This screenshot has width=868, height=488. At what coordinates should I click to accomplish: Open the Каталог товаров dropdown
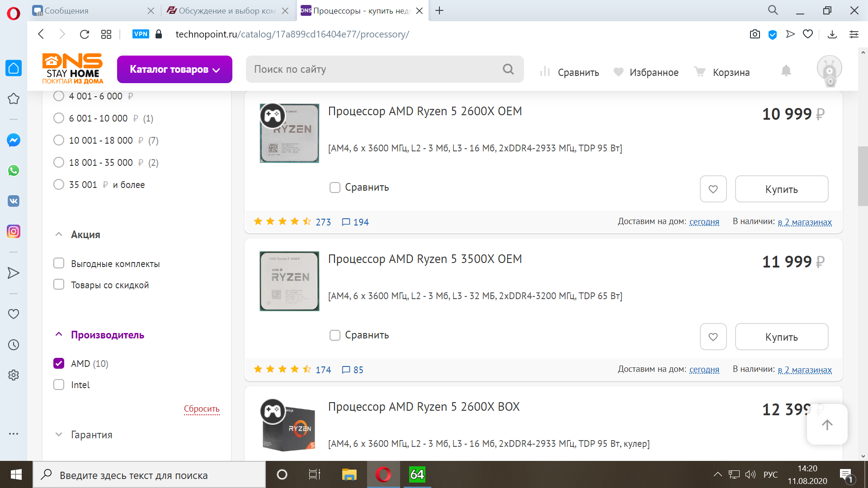175,69
